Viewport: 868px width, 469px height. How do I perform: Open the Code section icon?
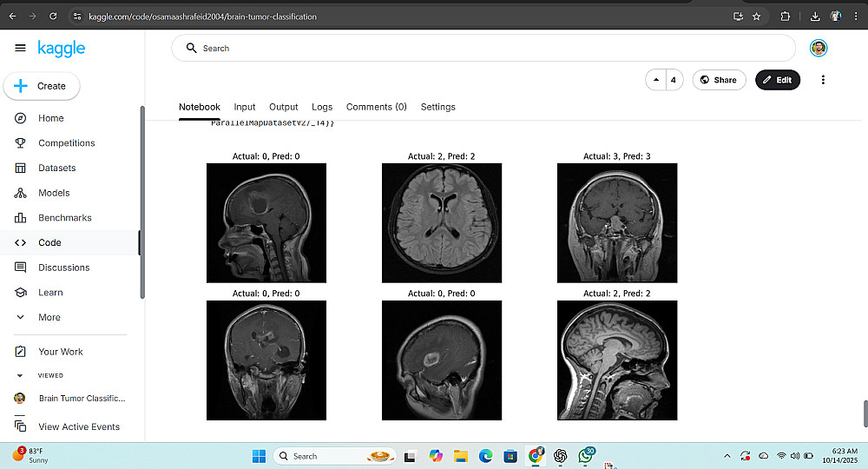(21, 242)
